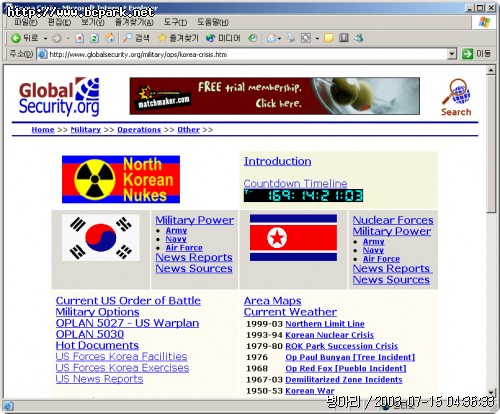
Task: Click the North Korean Nukes banner image
Action: (121, 179)
